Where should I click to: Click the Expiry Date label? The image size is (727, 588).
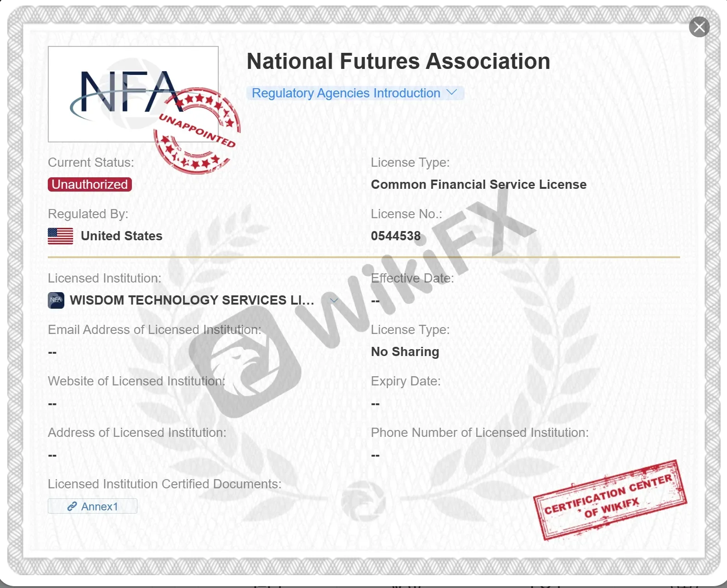coord(406,381)
